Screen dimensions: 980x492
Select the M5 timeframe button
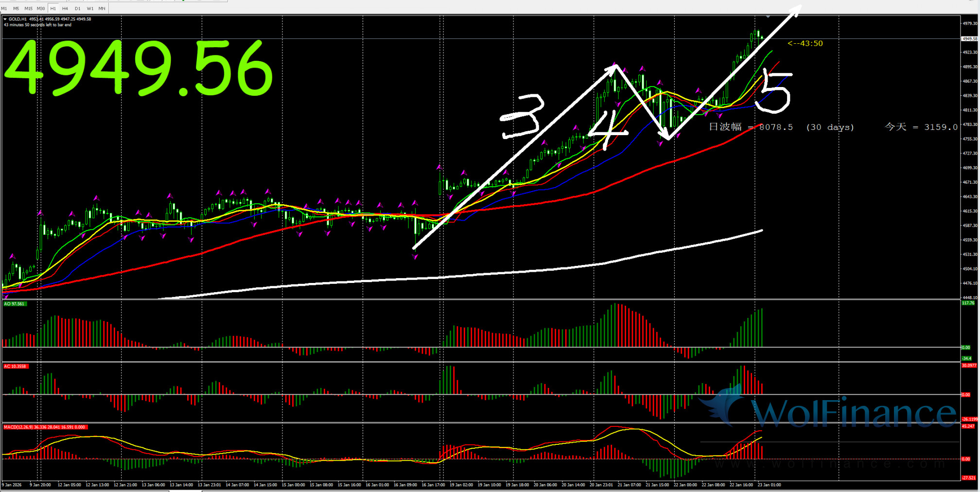16,8
